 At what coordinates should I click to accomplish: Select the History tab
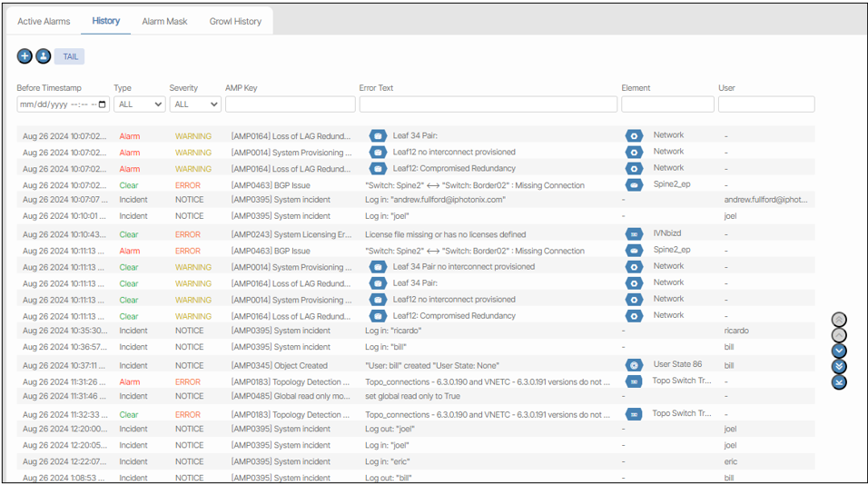click(x=106, y=21)
